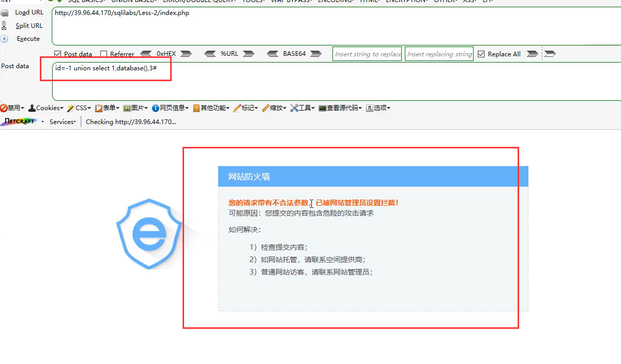Screen dimensions: 621x364
Task: Click the 可能原因 explanation line
Action: pyautogui.click(x=301, y=213)
